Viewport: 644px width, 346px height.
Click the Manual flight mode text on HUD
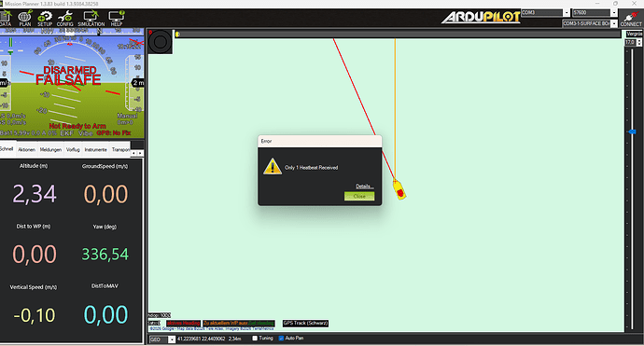[127, 116]
